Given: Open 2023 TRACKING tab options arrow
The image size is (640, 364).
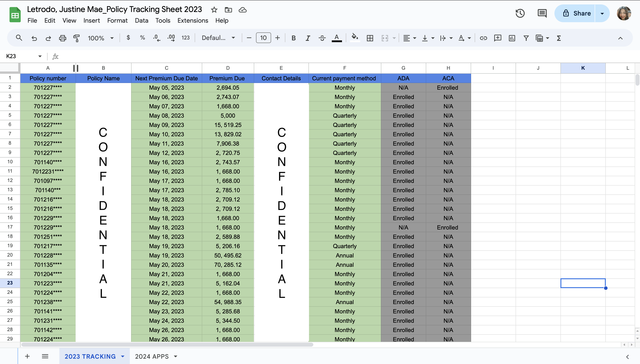Looking at the screenshot, I should tap(123, 356).
